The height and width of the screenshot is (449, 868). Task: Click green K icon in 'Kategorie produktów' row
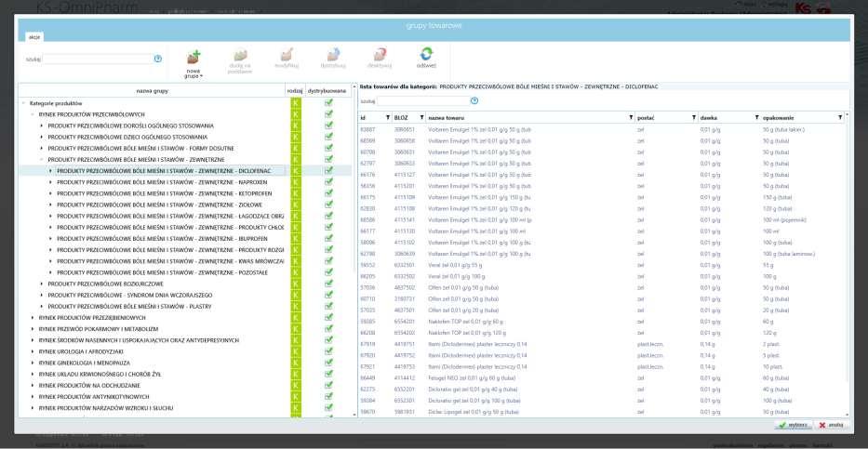tap(296, 103)
